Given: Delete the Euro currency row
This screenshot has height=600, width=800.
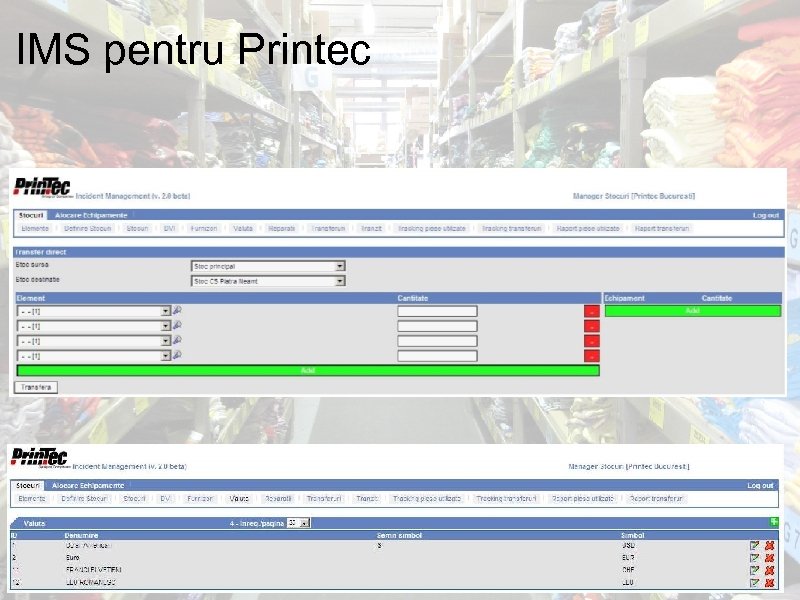Looking at the screenshot, I should click(x=769, y=558).
